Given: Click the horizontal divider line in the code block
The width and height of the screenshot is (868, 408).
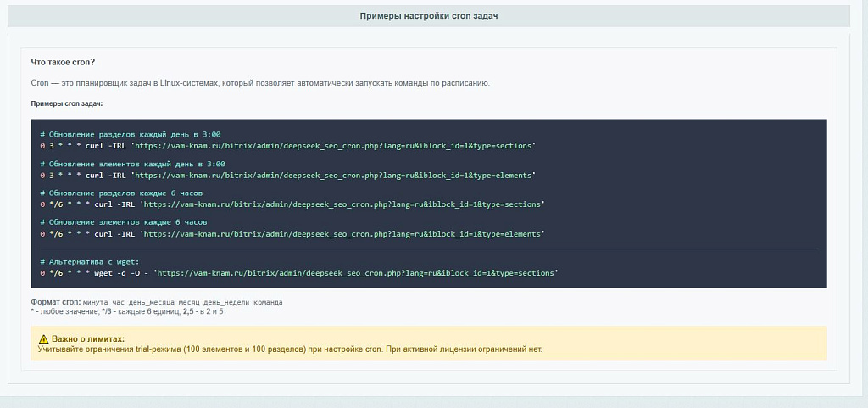Looking at the screenshot, I should (428, 249).
